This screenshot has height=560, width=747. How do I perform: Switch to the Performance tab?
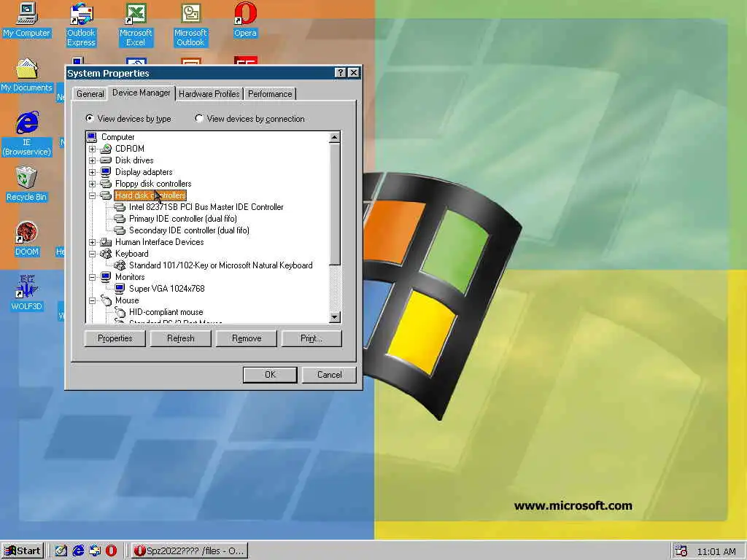click(x=270, y=94)
